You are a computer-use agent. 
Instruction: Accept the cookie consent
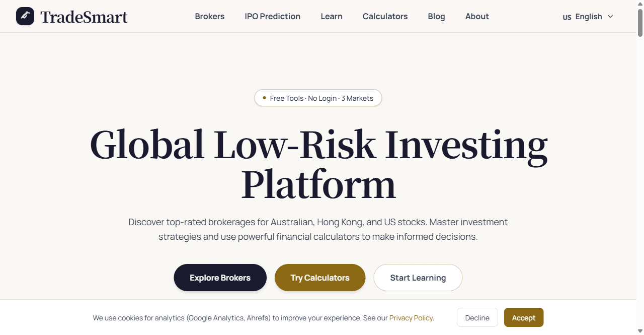523,317
